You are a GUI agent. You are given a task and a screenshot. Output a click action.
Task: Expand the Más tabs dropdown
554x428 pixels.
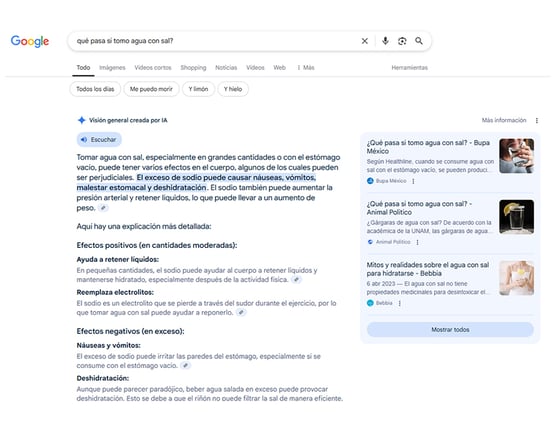(x=306, y=68)
